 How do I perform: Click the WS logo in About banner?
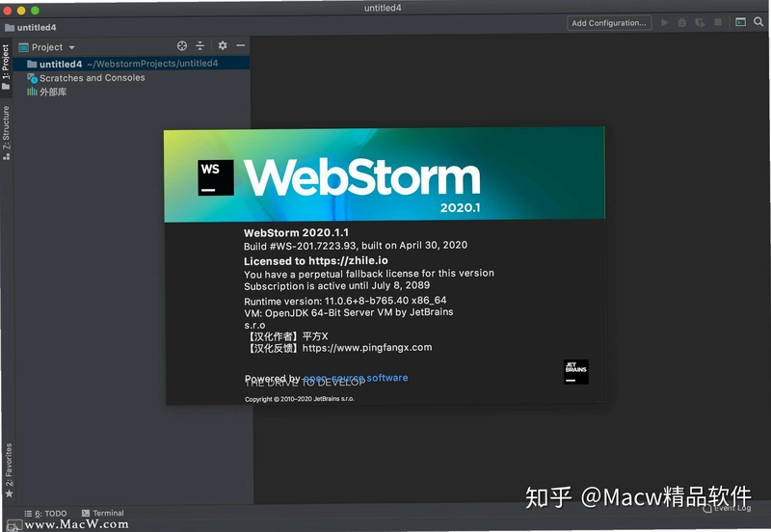pyautogui.click(x=216, y=177)
